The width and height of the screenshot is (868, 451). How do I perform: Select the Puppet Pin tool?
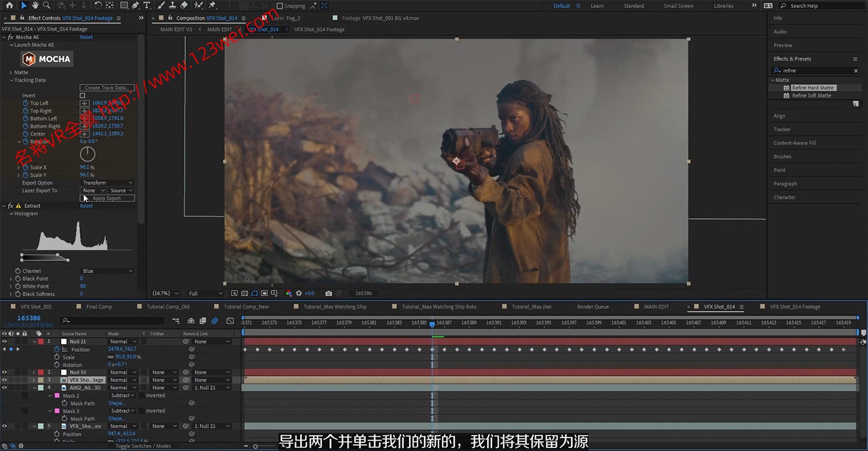[x=212, y=6]
